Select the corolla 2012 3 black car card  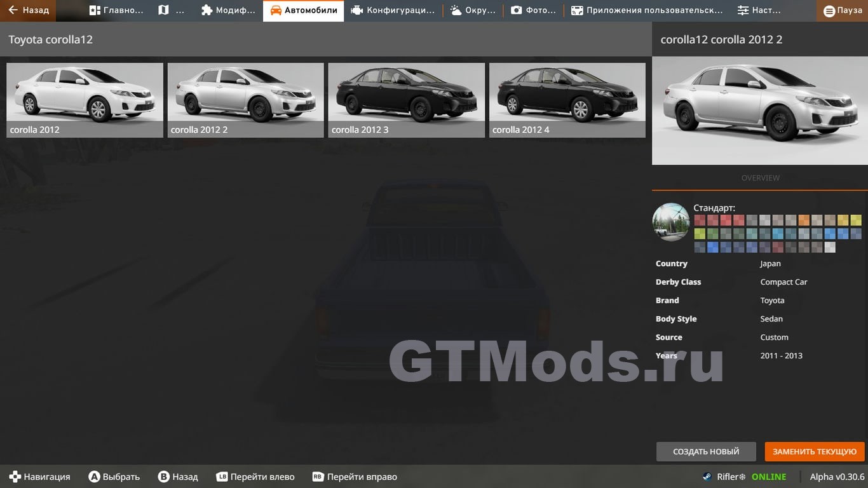(406, 100)
